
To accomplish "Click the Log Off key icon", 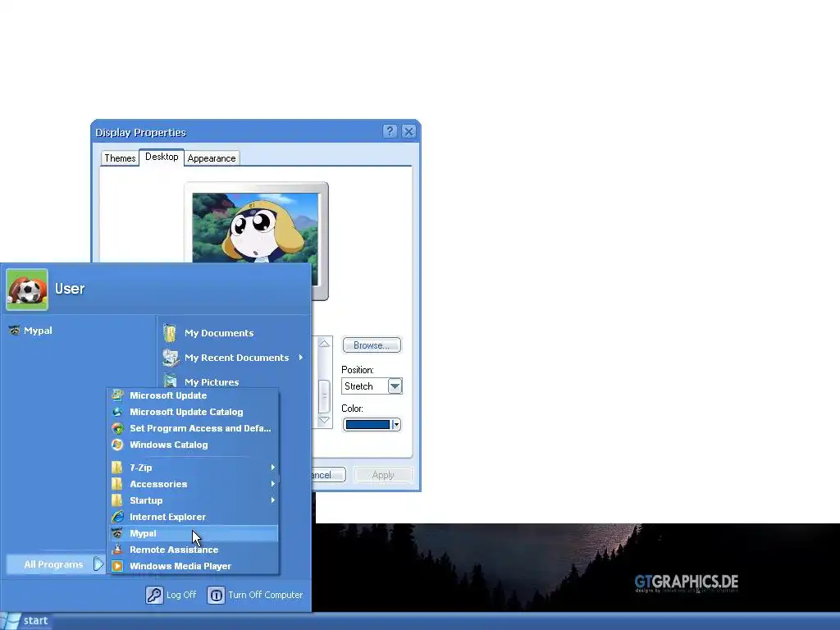I will 154,596.
